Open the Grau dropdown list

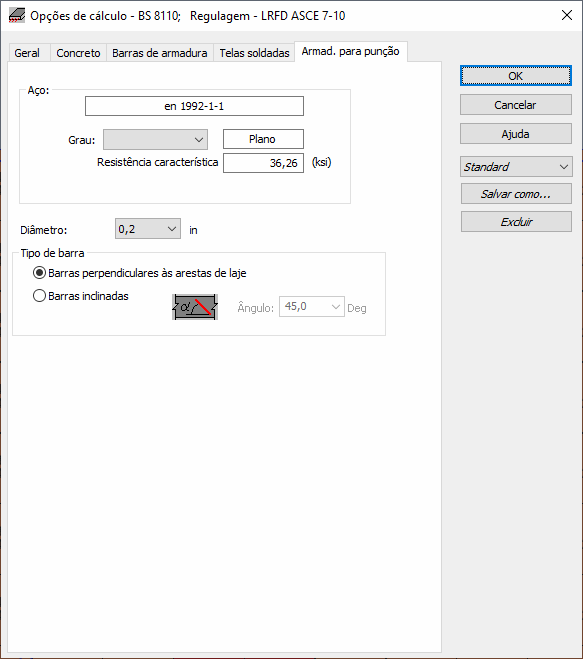156,140
